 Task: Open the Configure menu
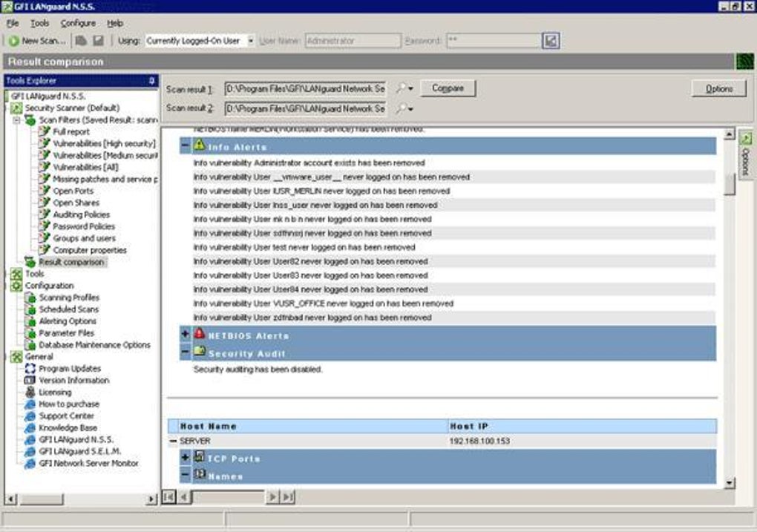click(78, 23)
